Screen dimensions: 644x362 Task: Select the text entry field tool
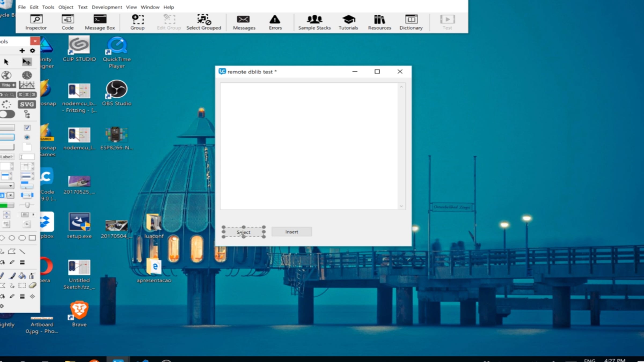[x=27, y=157]
